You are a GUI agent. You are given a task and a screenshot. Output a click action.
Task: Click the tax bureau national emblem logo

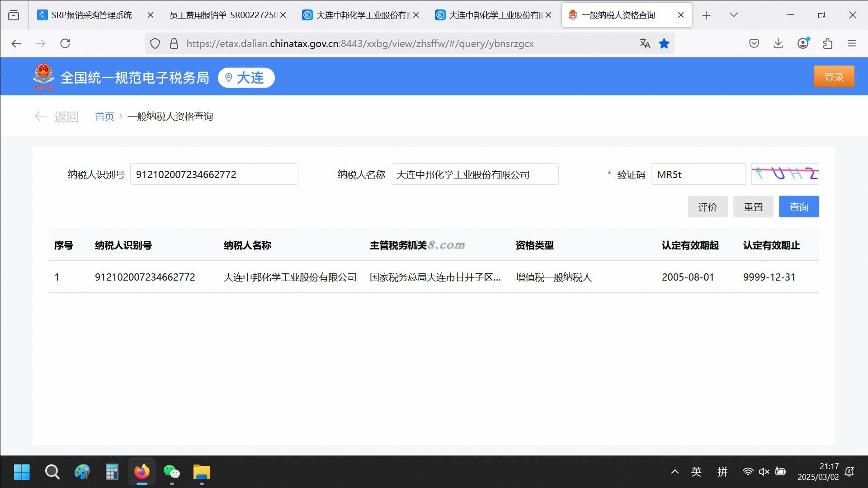[43, 77]
